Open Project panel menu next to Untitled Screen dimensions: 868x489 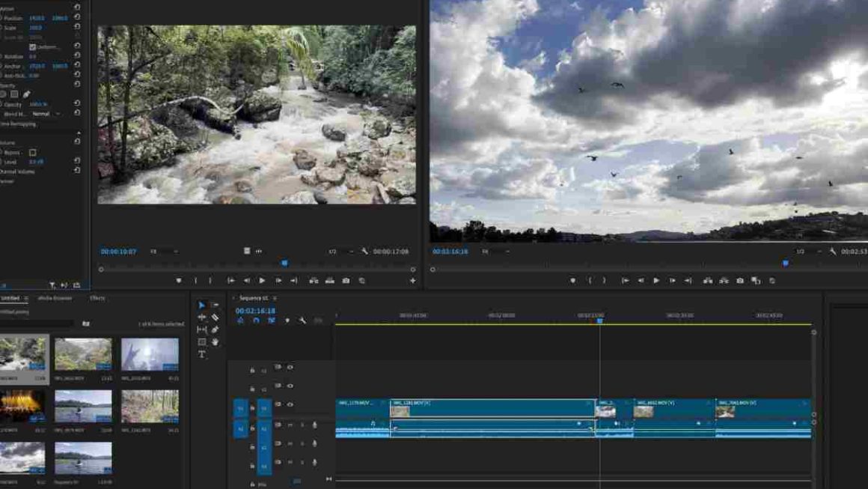pos(26,299)
